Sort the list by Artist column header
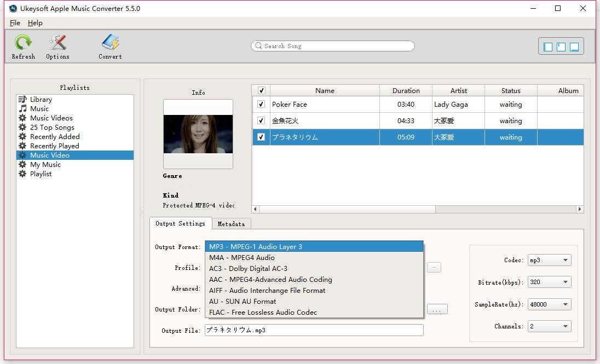Viewport: 600px width, 364px height. click(458, 90)
